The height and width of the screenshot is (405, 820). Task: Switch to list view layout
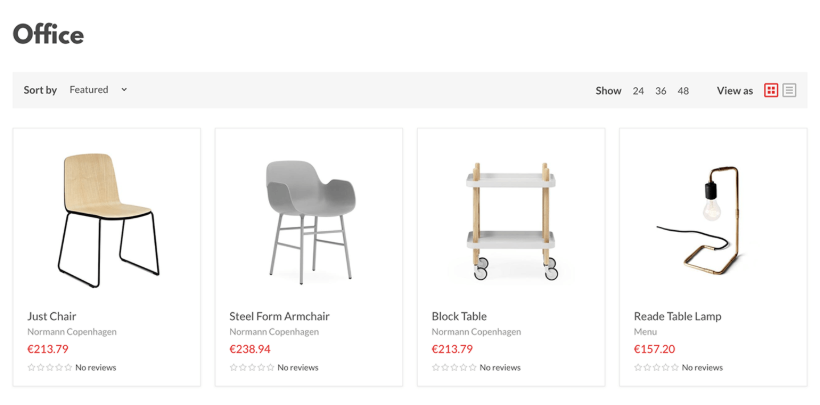[789, 90]
